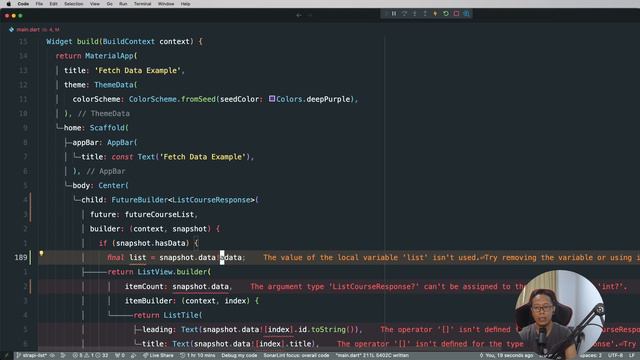Click 'snapshot.hasData' in the if condition
The image size is (640, 360).
(151, 243)
